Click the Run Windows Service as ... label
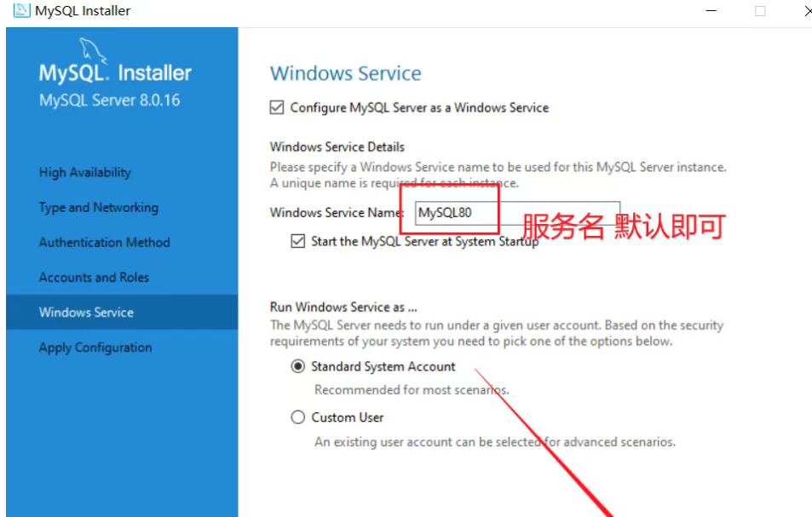Viewport: 812px width, 517px height. [343, 307]
